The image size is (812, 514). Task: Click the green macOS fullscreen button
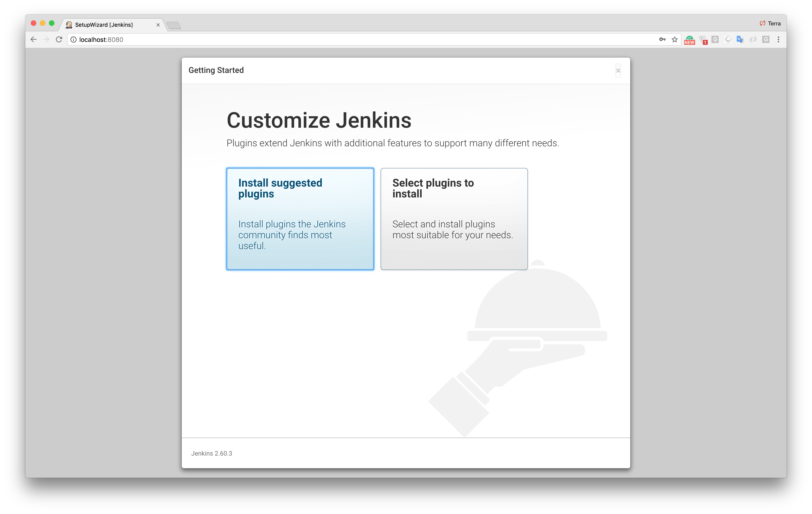[x=52, y=23]
